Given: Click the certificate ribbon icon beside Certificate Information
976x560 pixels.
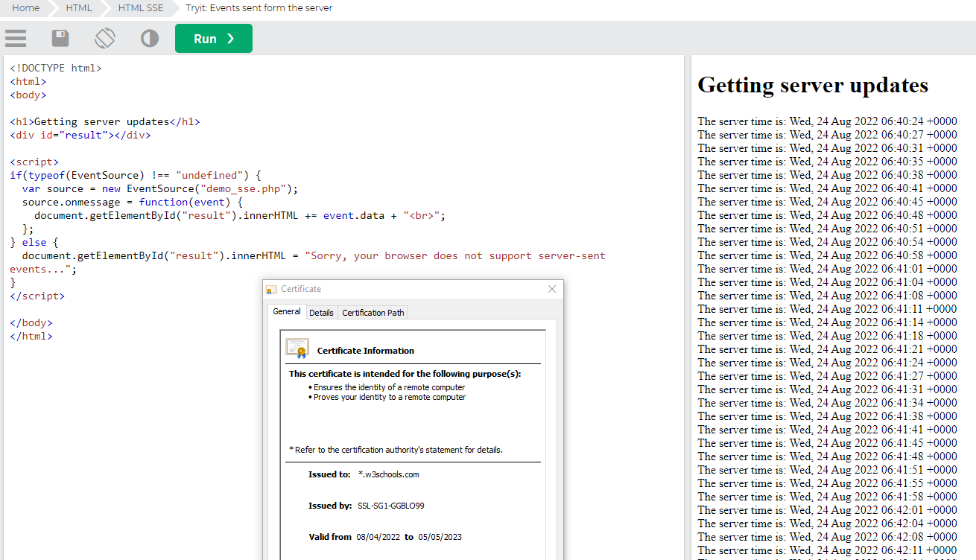Looking at the screenshot, I should click(x=297, y=349).
